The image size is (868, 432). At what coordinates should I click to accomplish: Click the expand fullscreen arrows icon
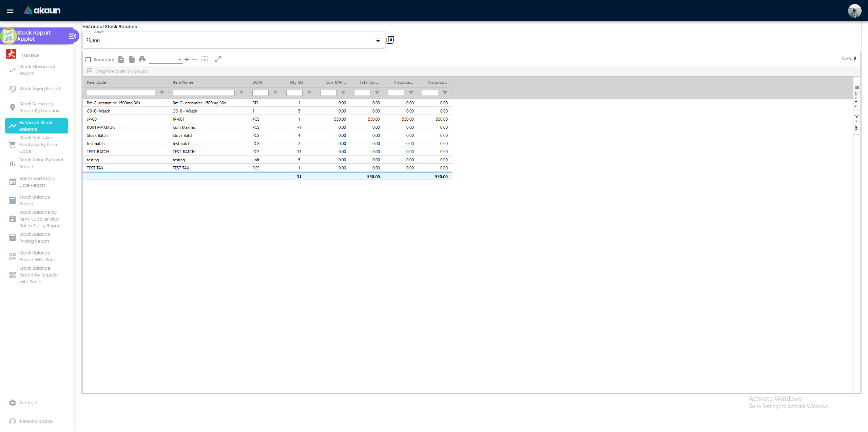218,59
